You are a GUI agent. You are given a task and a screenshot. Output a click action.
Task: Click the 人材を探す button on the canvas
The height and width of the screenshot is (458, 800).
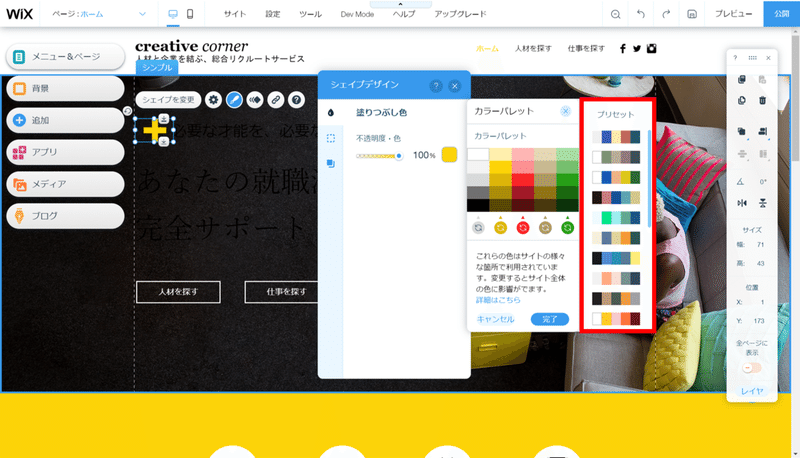[178, 292]
